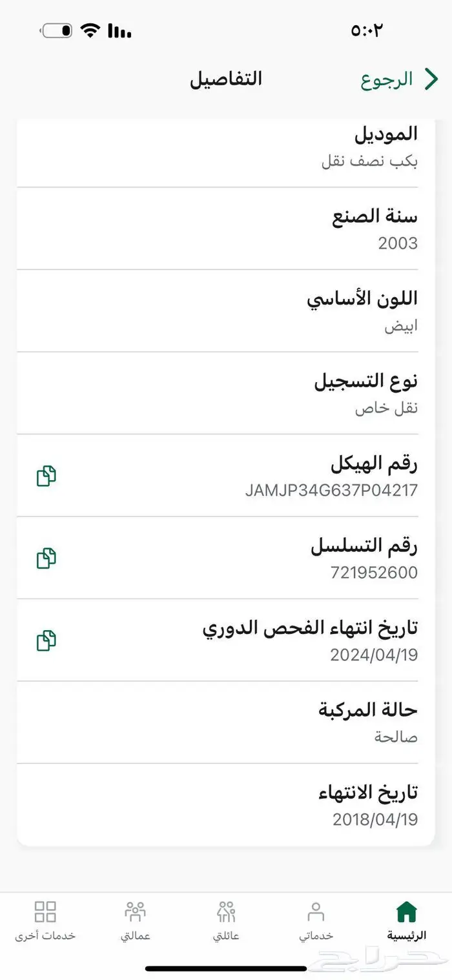Open the عمالتي workers icon

coord(136,912)
